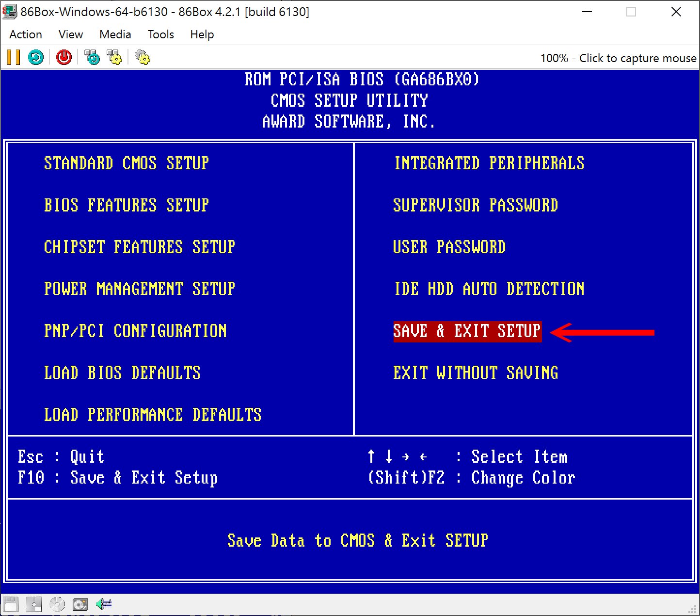Click '100% - Click to capture mouse' status
This screenshot has height=616, width=700.
(x=618, y=58)
